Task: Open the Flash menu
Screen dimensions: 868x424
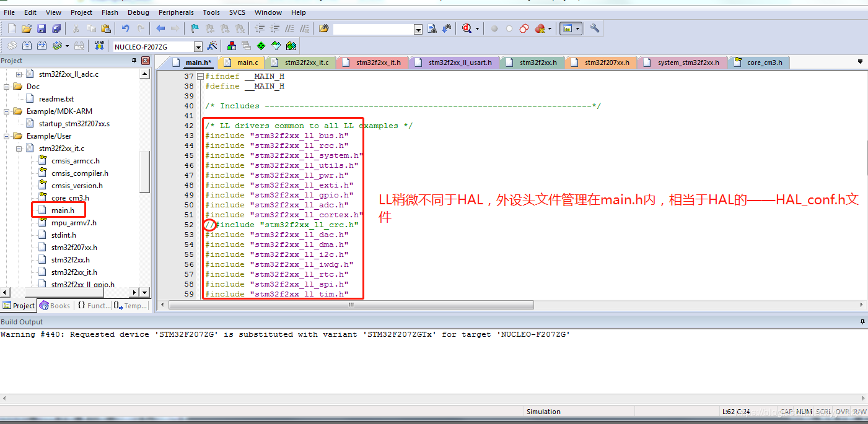Action: [110, 12]
